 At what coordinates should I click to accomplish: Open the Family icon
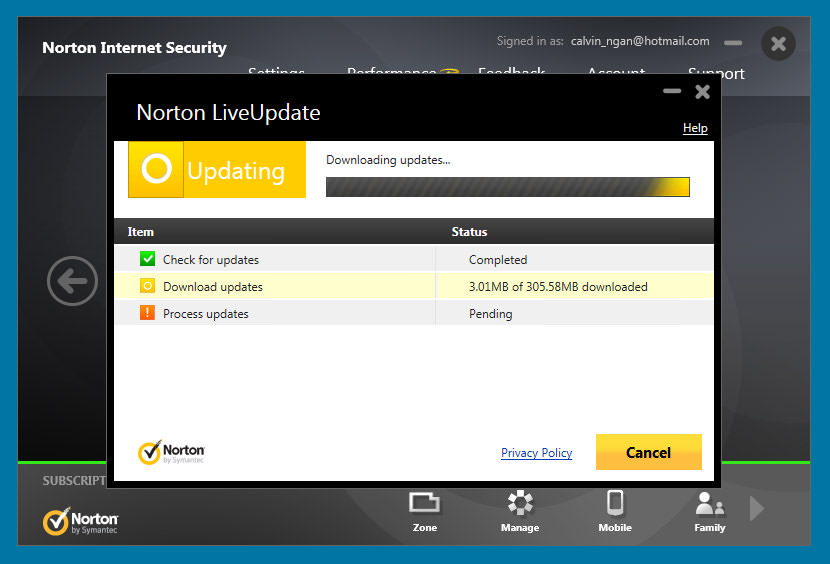(x=709, y=511)
